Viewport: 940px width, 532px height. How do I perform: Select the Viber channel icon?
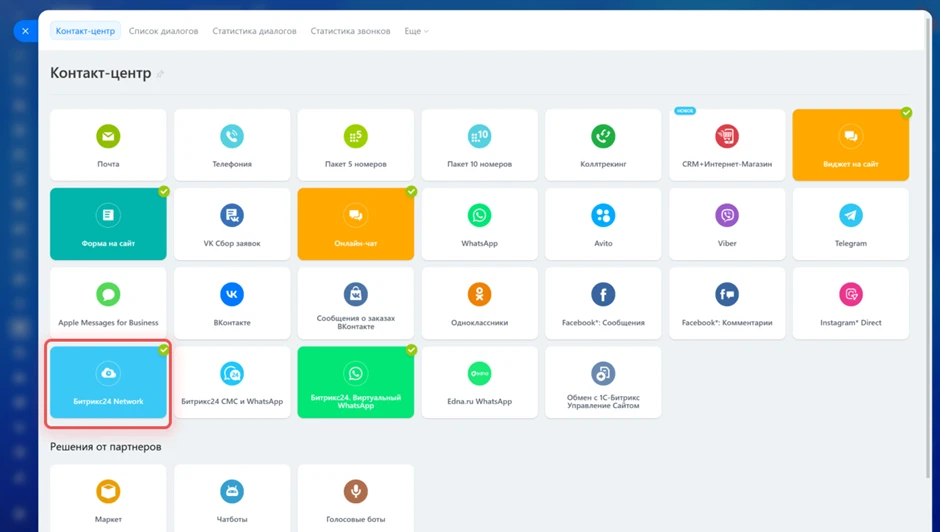click(727, 215)
